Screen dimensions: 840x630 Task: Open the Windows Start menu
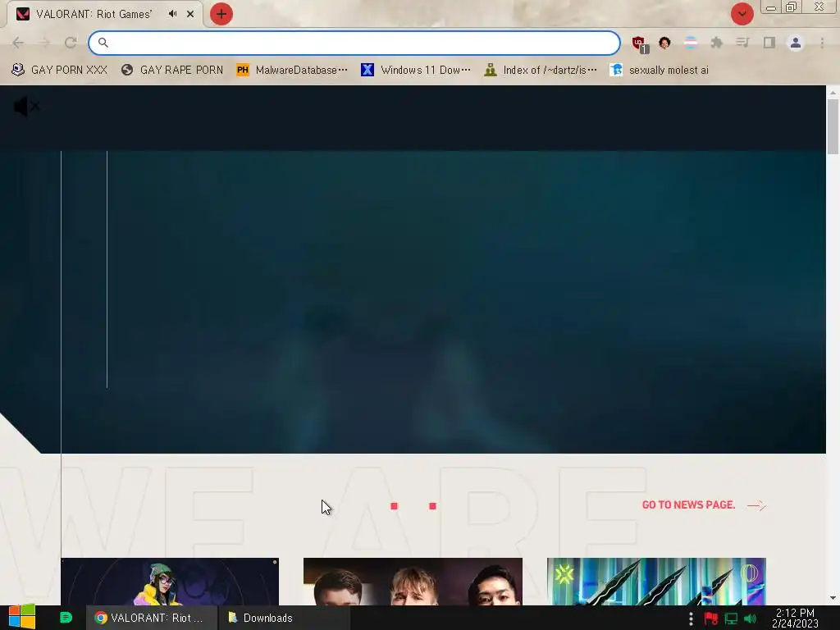tap(22, 617)
